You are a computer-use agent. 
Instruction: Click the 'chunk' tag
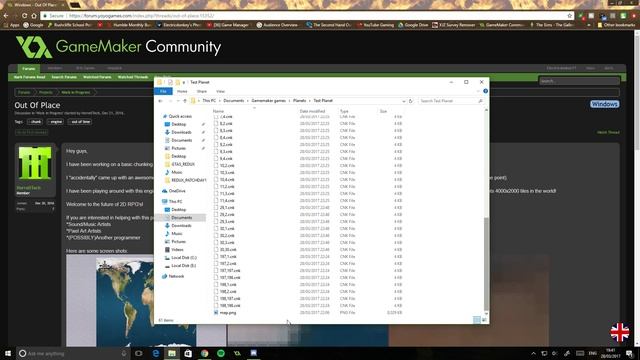click(x=35, y=122)
